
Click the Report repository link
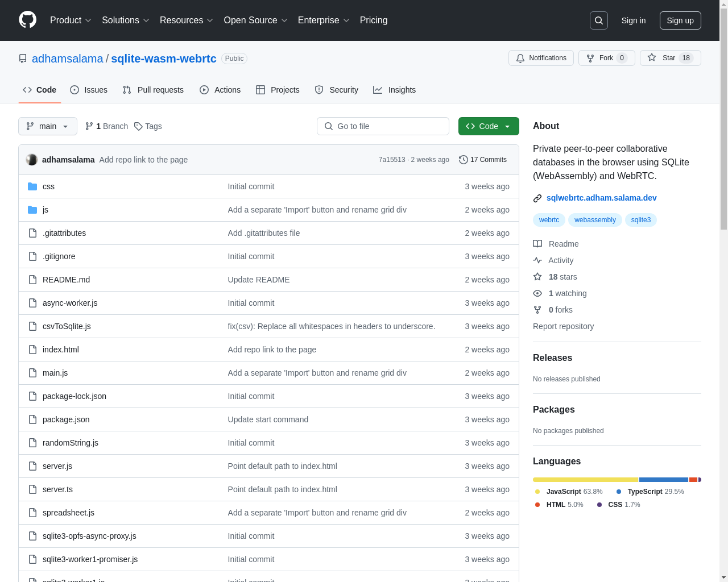[x=563, y=326]
